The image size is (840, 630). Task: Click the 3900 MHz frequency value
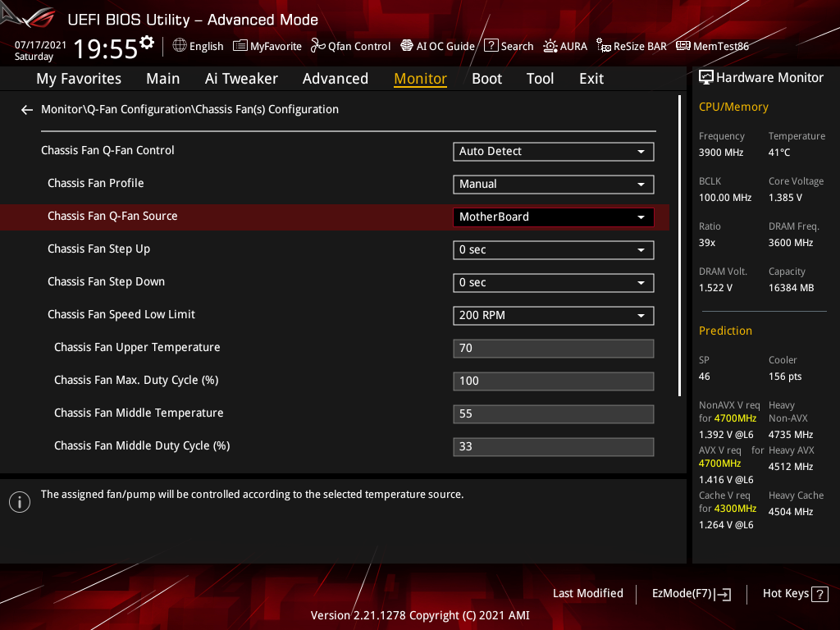721,153
